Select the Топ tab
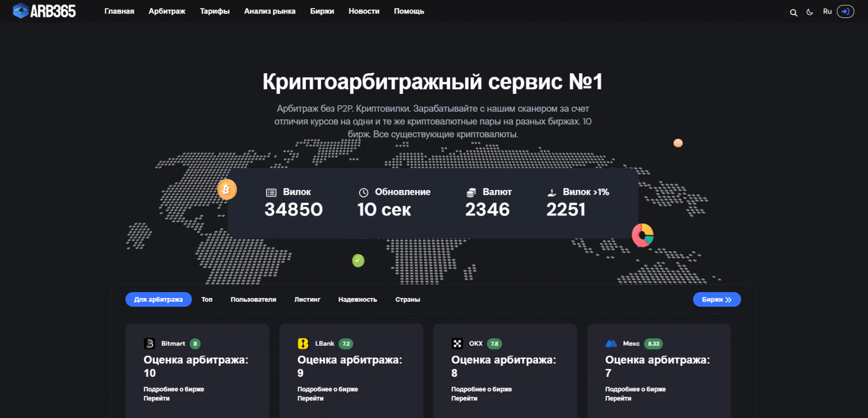The height and width of the screenshot is (418, 868). click(x=207, y=300)
